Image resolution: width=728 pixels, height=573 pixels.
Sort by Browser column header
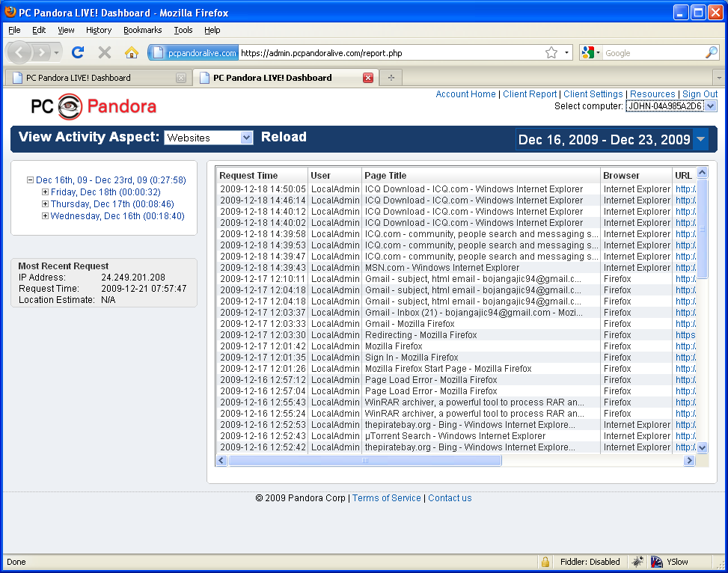[636, 176]
